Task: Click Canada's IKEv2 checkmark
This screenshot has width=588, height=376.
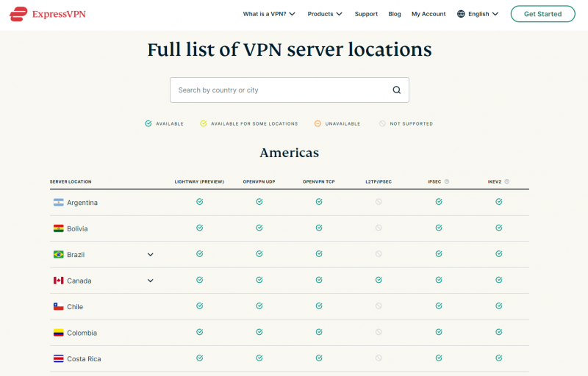Action: pos(499,280)
